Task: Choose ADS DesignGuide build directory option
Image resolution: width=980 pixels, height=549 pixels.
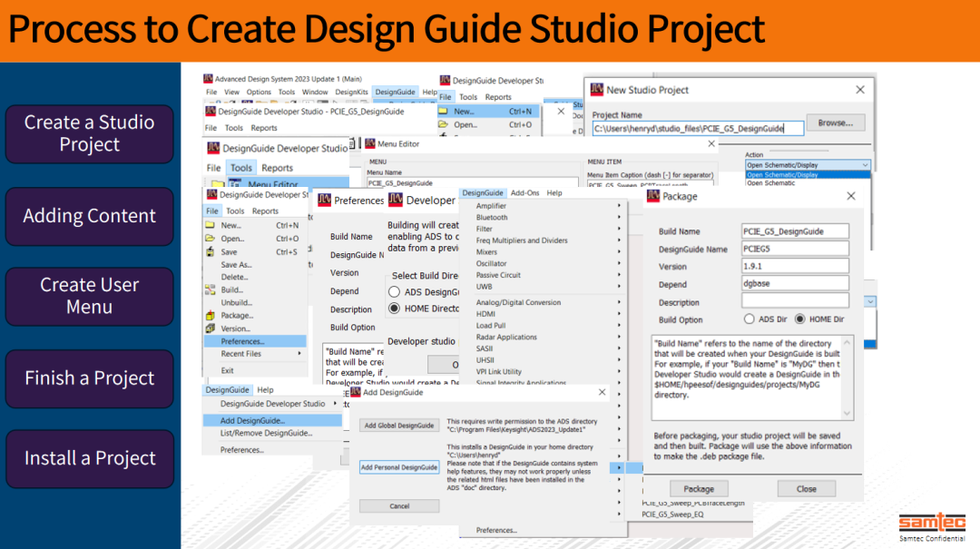Action: point(394,292)
